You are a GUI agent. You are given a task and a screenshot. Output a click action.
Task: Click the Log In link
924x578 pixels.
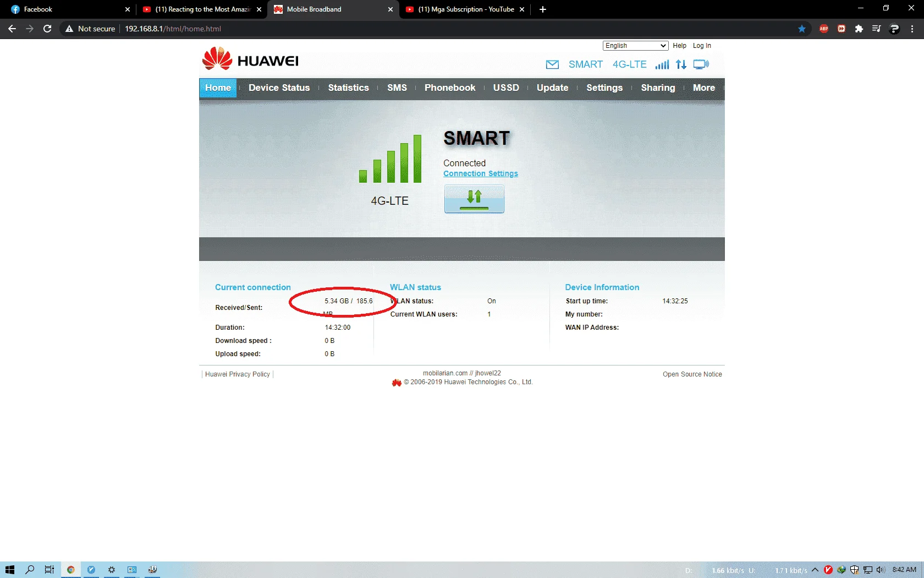coord(702,46)
